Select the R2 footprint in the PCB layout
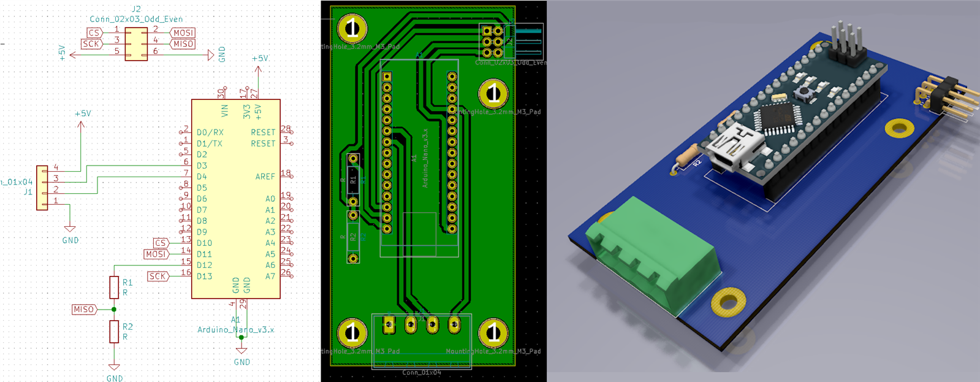 (352, 237)
